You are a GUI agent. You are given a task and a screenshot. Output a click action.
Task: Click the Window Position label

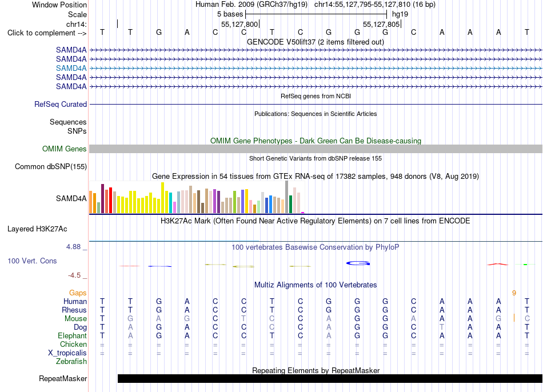tap(59, 5)
